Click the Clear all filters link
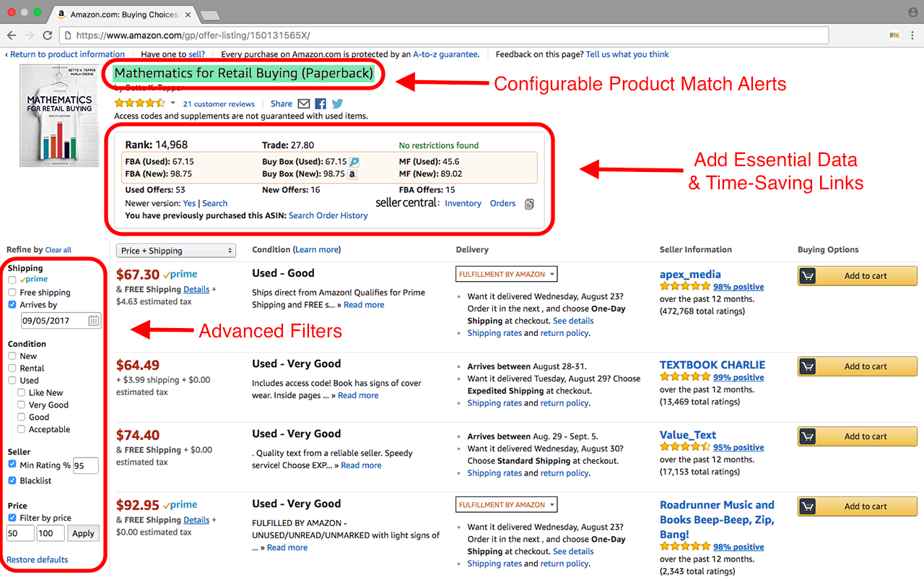 click(x=58, y=250)
